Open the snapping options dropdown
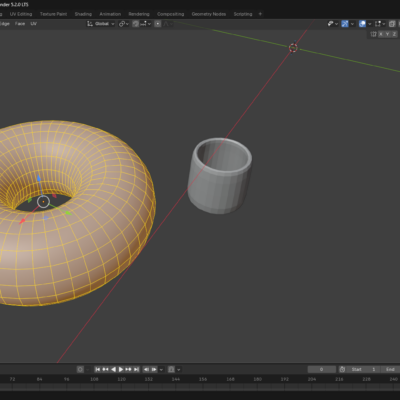 click(146, 24)
